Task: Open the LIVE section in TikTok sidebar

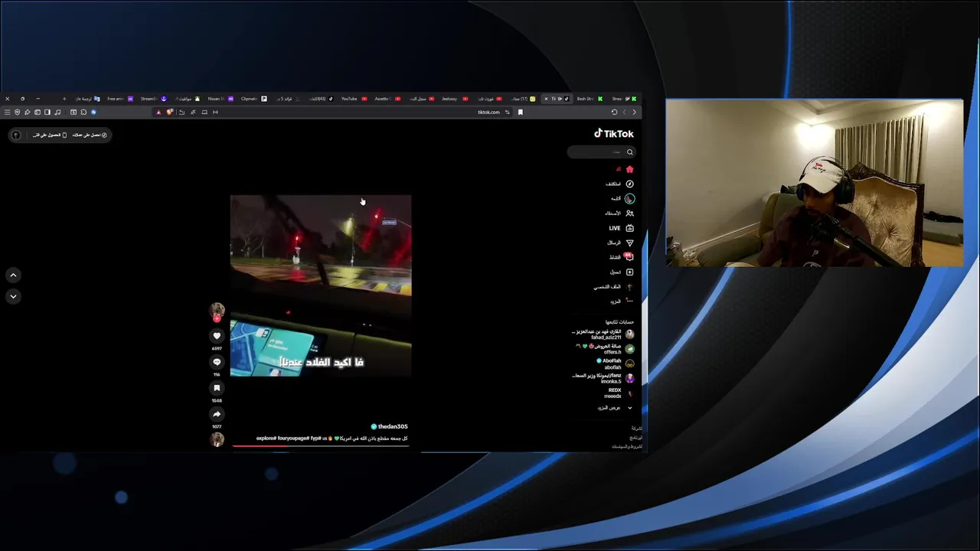Action: (x=620, y=228)
